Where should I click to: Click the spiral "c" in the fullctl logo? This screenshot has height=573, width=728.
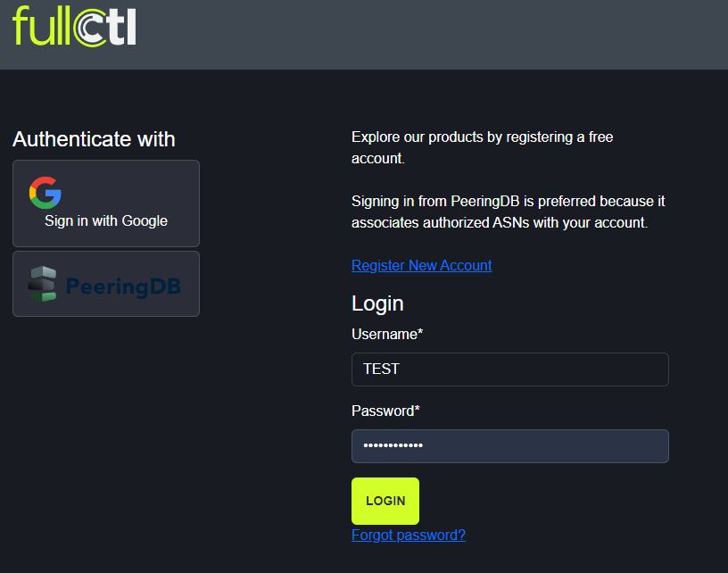[89, 28]
